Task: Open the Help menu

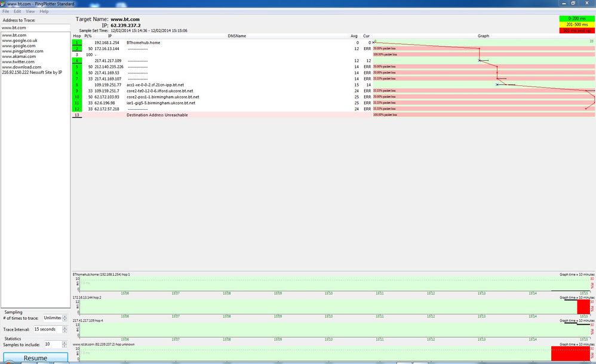Action: click(x=44, y=11)
